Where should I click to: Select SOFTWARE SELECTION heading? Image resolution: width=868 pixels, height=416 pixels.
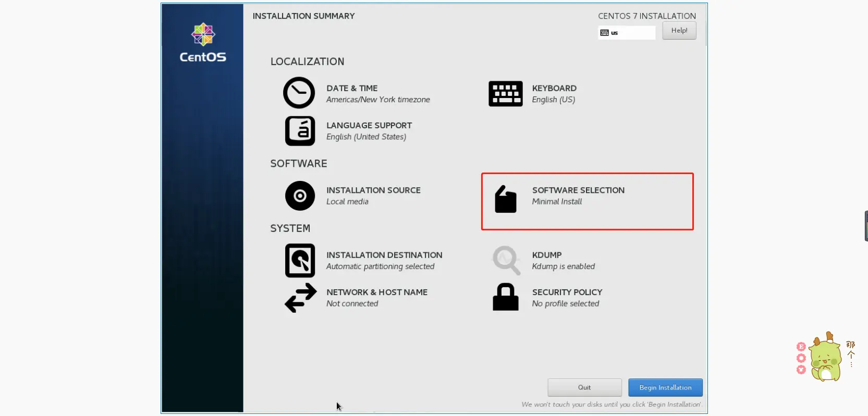(578, 190)
